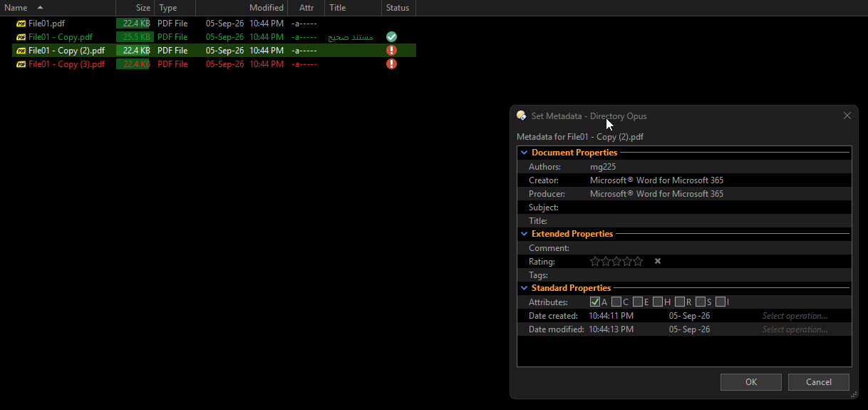Click the Arabic title text of File01 - Copy.pdf
The height and width of the screenshot is (410, 868).
click(x=351, y=37)
